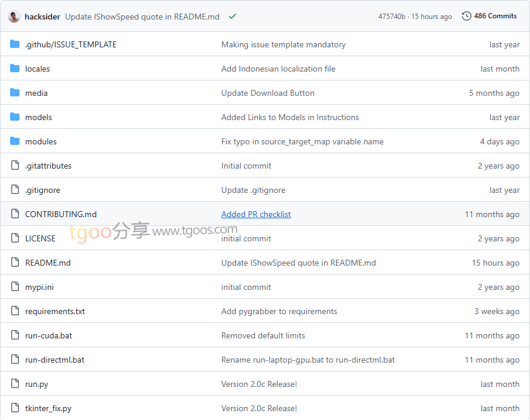Click the hacksider user avatar
Image resolution: width=530 pixels, height=420 pixels.
[14, 17]
